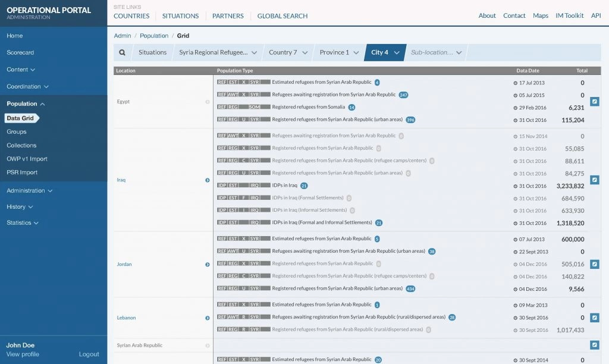
Task: Open the edit pencil icon on the Egypt row
Action: pos(595,102)
